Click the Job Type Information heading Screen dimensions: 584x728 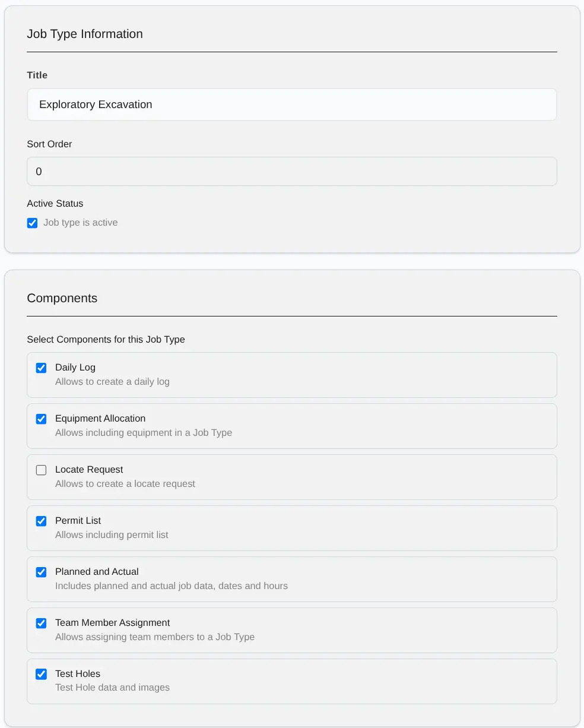(85, 34)
